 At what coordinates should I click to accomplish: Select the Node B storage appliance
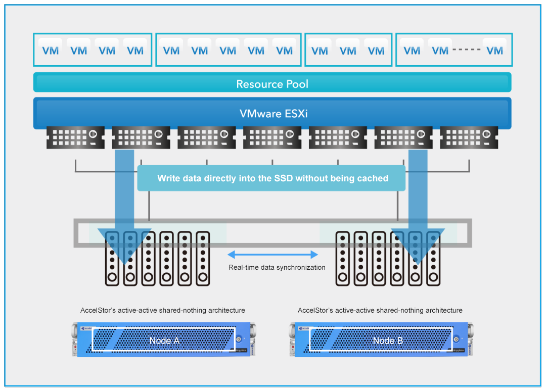[382, 340]
